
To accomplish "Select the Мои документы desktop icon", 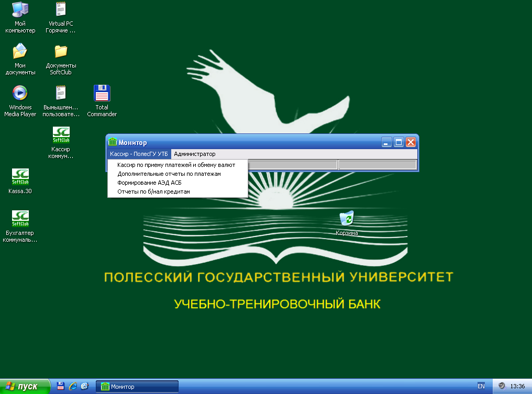I will [x=20, y=59].
